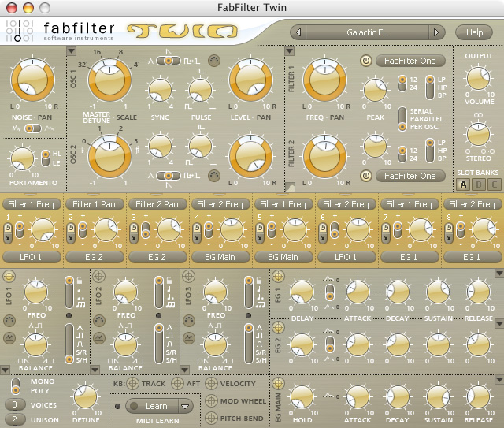Remove modulation slot 1 with X button
504x428 pixels.
pos(8,239)
